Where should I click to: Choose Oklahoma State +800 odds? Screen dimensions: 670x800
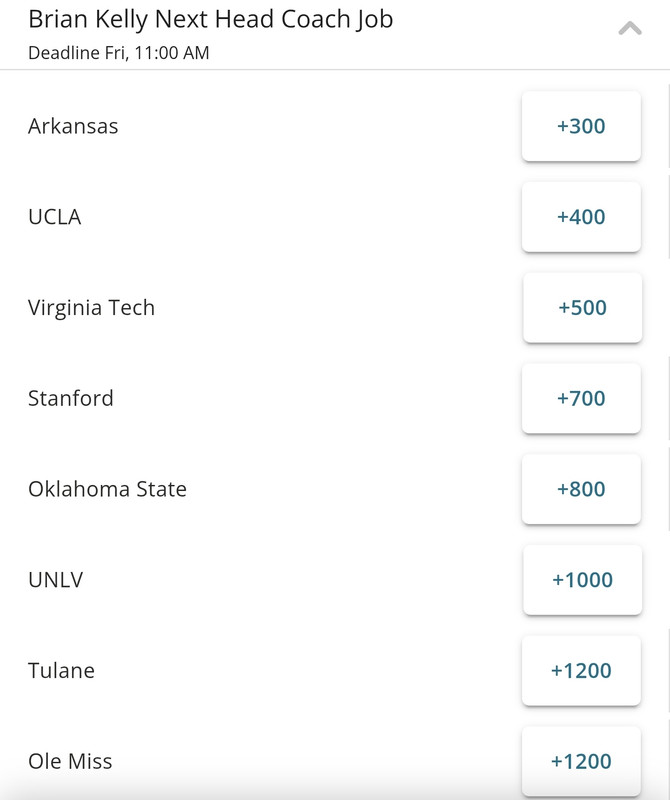coord(581,489)
